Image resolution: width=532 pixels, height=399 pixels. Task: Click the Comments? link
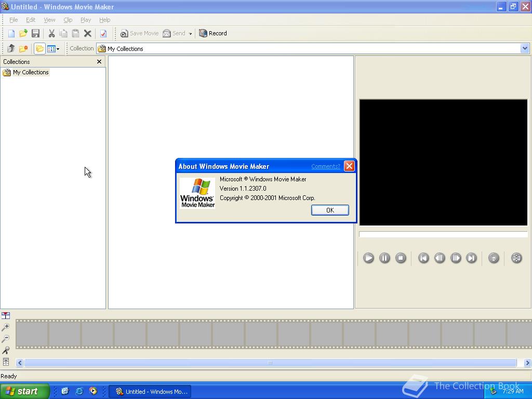[325, 166]
